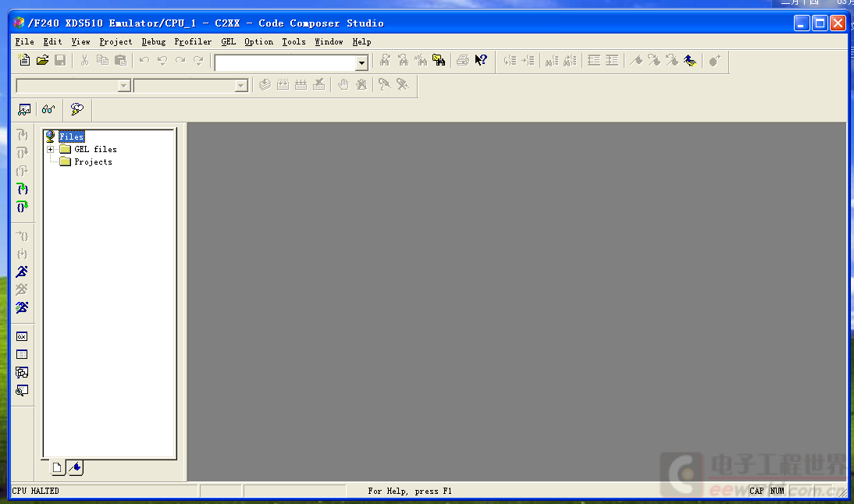Click the cloud-and-lightning toolbar icon
Screen dimensions: 854x504
tap(77, 109)
